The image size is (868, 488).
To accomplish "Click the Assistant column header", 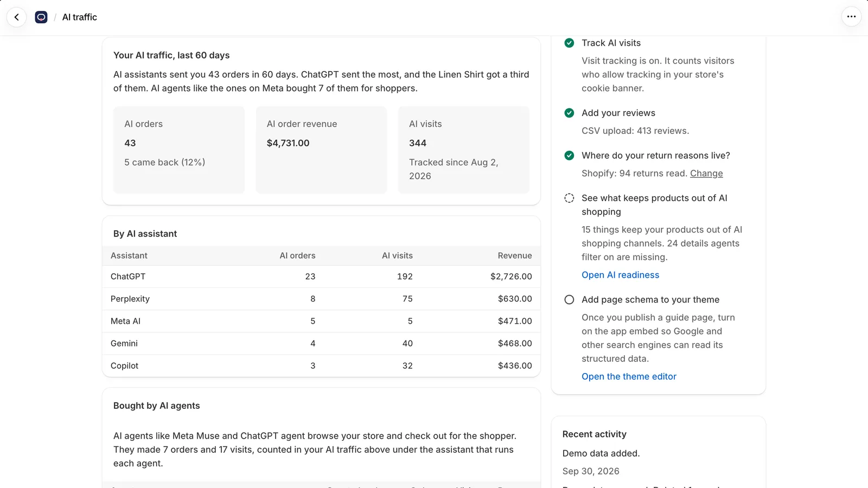I will click(129, 255).
